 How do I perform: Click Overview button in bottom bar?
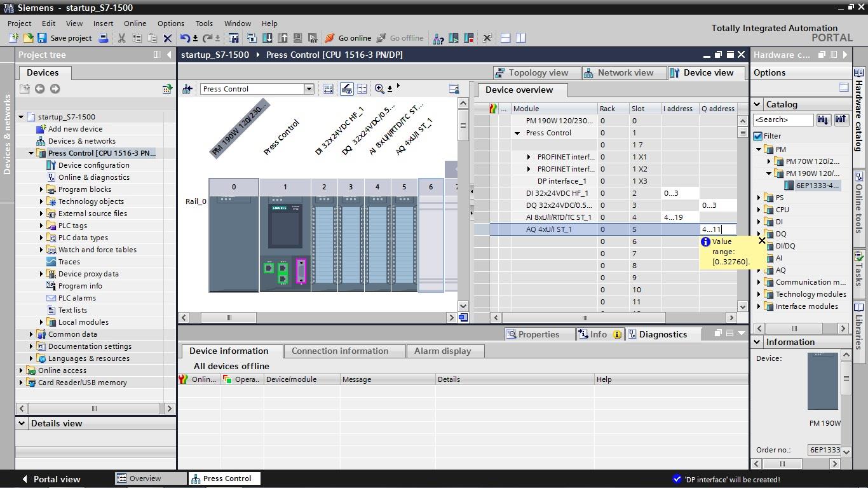(151, 478)
